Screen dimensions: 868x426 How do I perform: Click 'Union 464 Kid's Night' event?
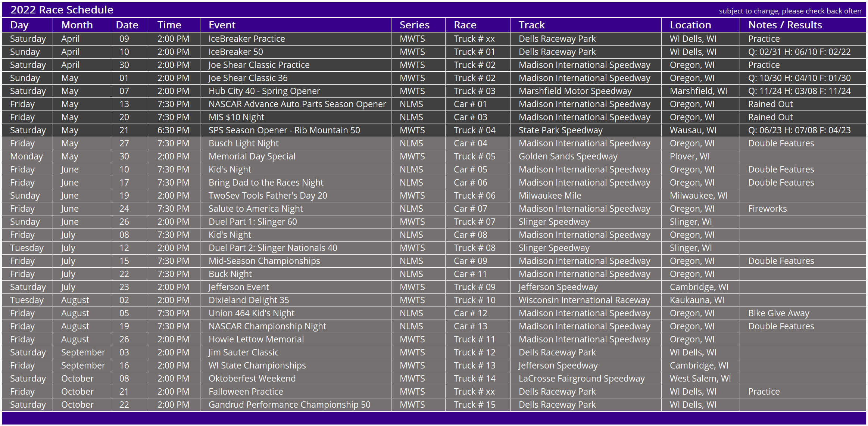tap(252, 313)
